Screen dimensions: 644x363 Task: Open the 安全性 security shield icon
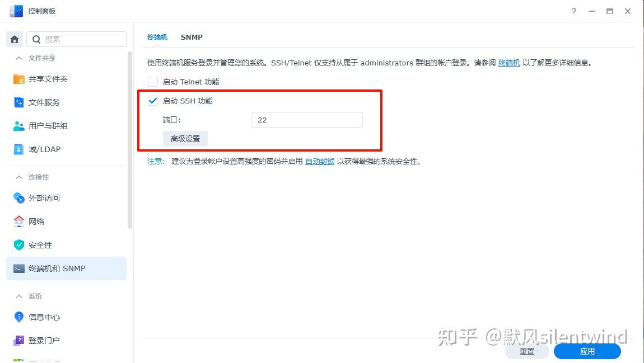click(x=19, y=245)
